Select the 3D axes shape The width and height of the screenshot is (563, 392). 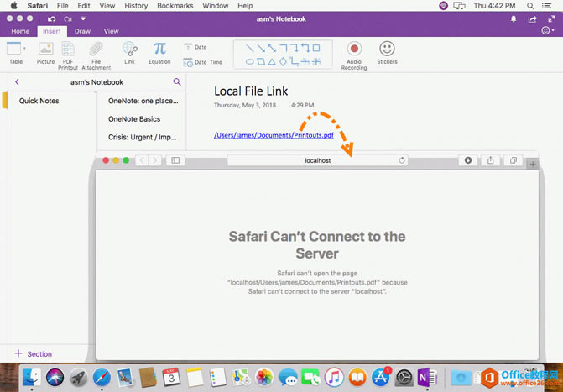pyautogui.click(x=316, y=62)
